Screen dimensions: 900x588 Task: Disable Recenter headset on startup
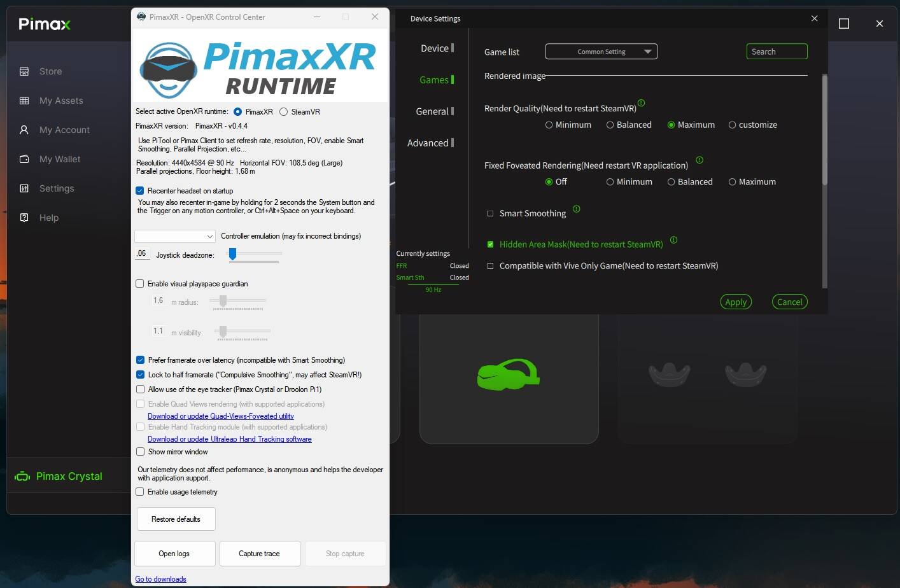(x=140, y=190)
